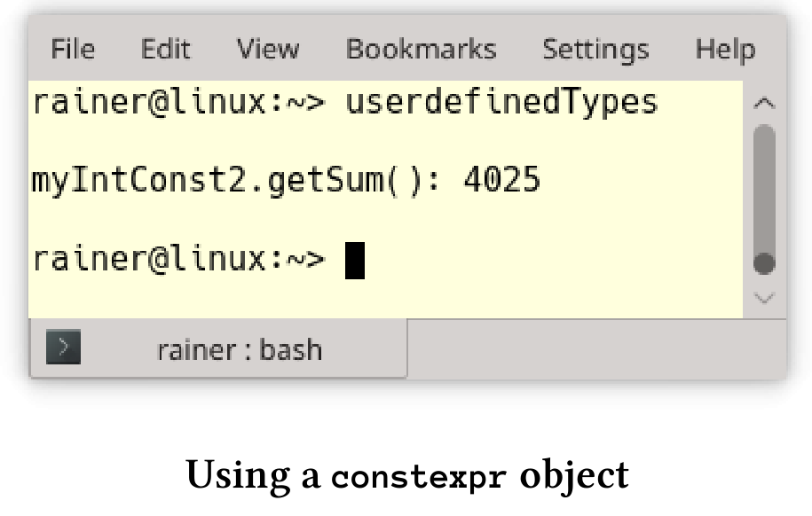Open the Settings menu
812x516 pixels.
coord(595,51)
